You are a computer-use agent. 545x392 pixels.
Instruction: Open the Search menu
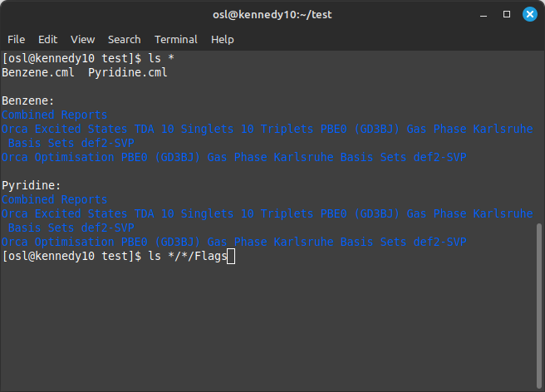point(124,40)
